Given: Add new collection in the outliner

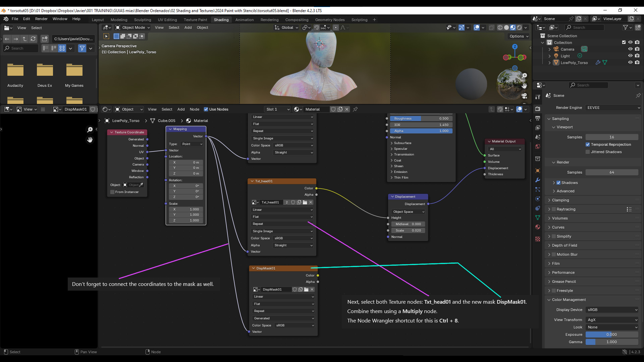Looking at the screenshot, I should click(x=638, y=27).
